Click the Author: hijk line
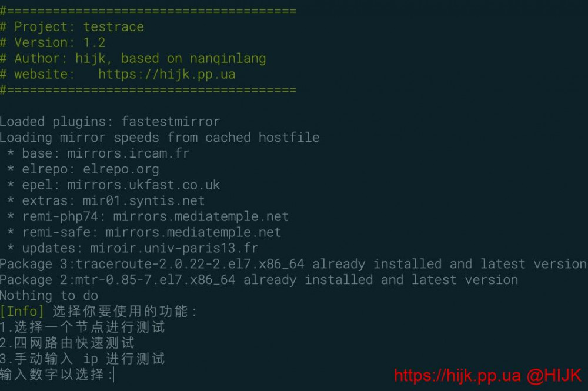588x391 pixels. click(133, 59)
